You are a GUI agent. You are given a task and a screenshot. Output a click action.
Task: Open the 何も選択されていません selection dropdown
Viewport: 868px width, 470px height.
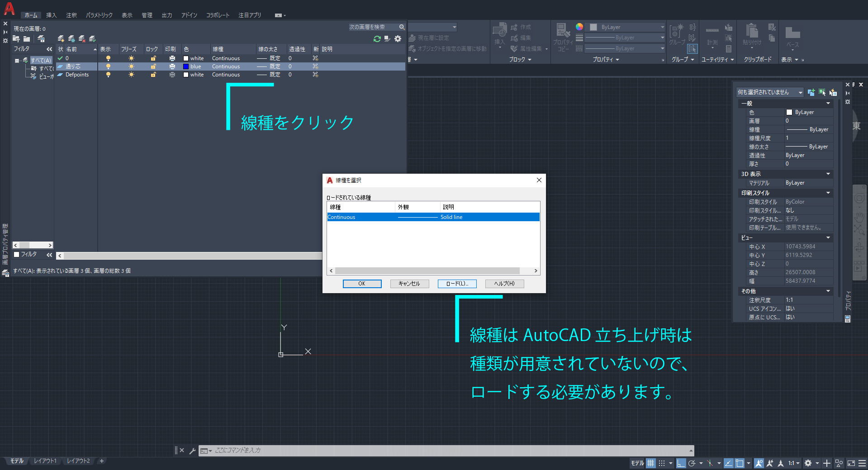click(x=800, y=92)
